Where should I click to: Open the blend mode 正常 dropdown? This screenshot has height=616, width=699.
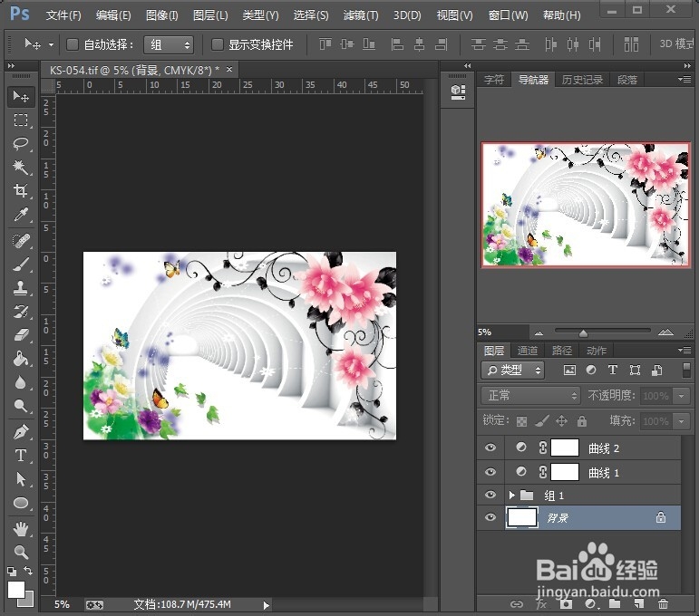530,396
